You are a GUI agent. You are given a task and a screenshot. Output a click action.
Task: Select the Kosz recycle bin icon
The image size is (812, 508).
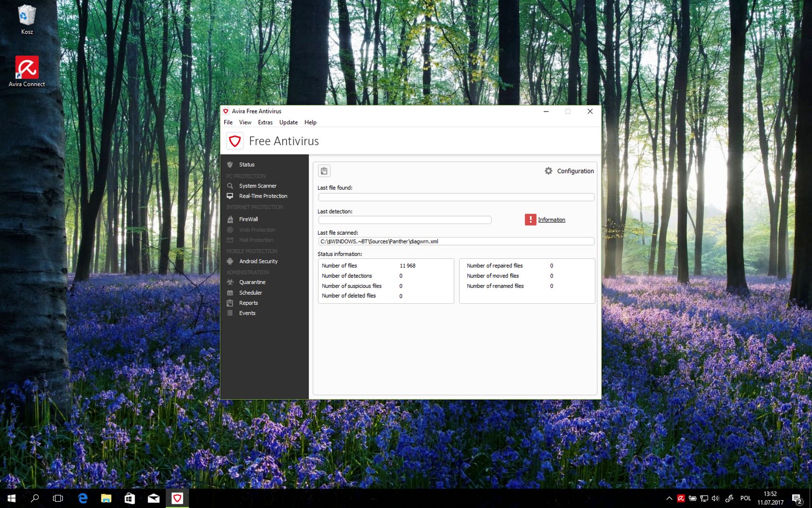(x=27, y=19)
